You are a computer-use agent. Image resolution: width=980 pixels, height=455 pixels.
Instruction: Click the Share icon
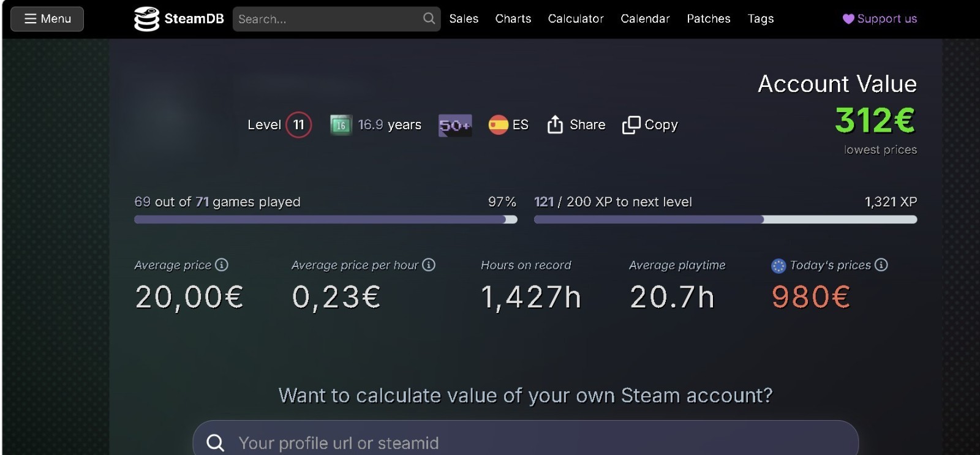(x=555, y=124)
